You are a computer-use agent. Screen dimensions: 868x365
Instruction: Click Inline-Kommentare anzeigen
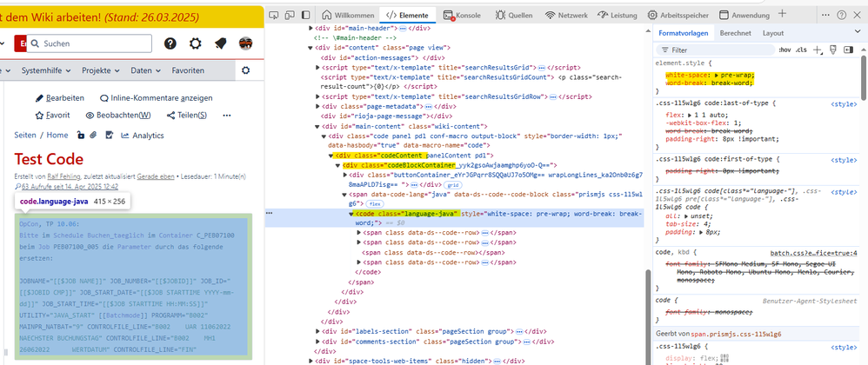(156, 98)
